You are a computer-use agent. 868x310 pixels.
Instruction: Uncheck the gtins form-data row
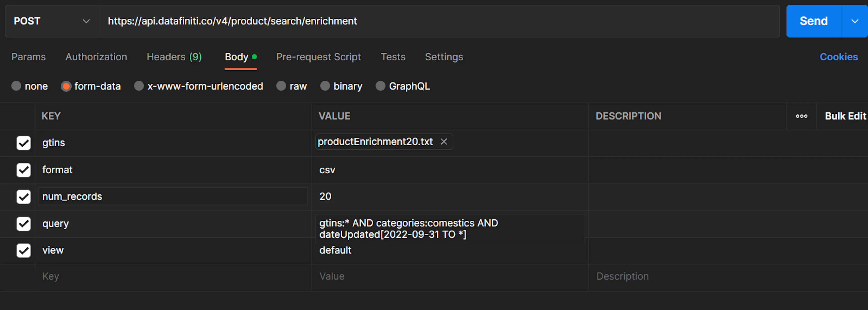pos(23,143)
